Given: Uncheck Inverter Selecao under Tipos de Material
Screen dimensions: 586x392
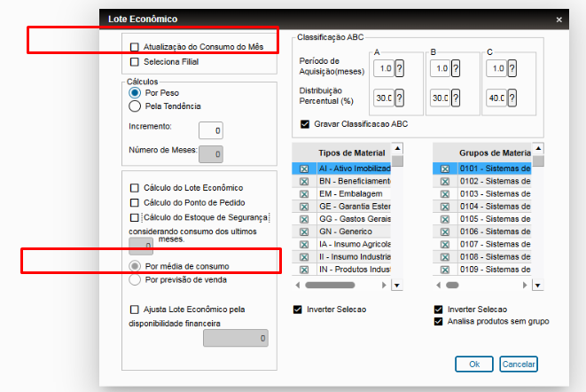Looking at the screenshot, I should (298, 310).
